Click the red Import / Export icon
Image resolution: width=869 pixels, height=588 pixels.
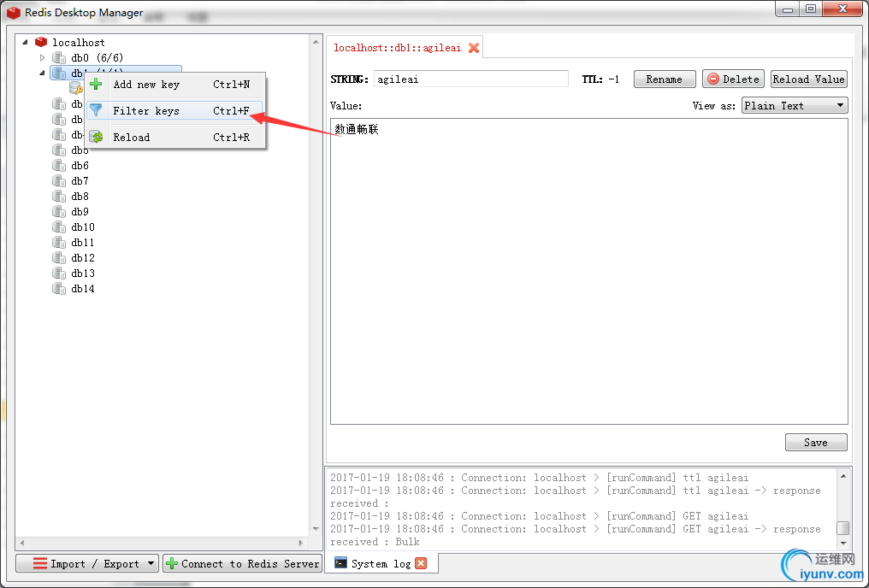click(40, 563)
